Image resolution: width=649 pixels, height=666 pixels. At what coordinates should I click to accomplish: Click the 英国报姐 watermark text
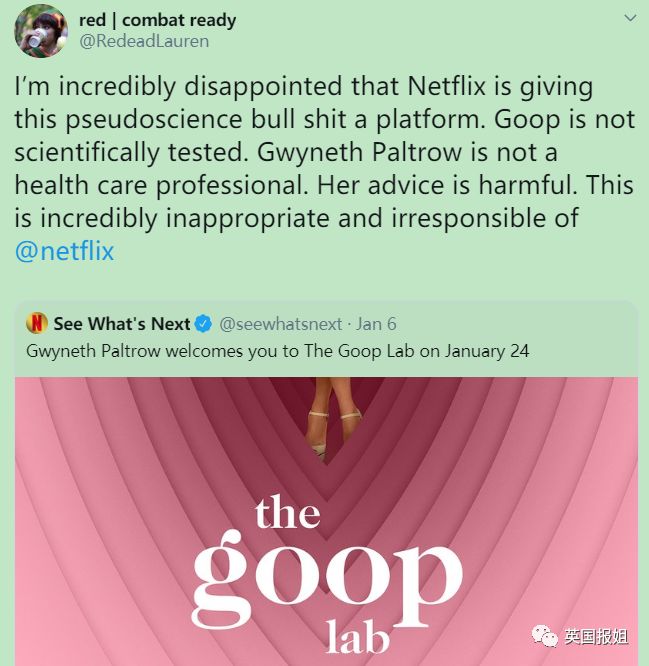coord(596,637)
